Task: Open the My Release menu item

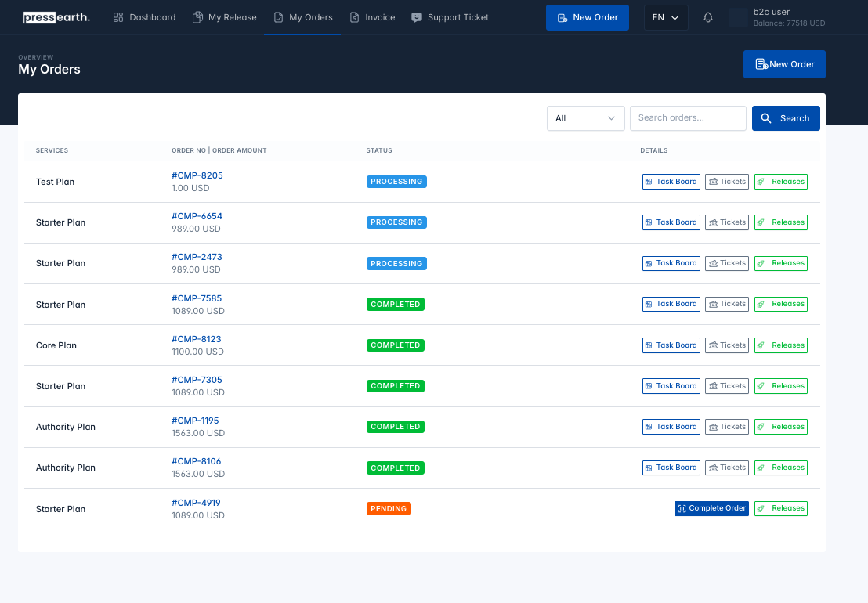Action: tap(224, 18)
